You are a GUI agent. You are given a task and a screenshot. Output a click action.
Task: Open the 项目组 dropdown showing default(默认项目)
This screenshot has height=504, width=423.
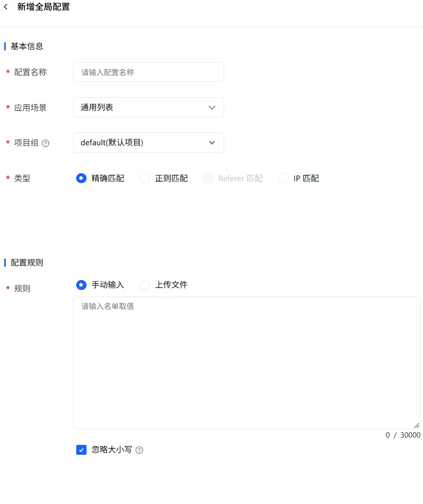pos(149,142)
